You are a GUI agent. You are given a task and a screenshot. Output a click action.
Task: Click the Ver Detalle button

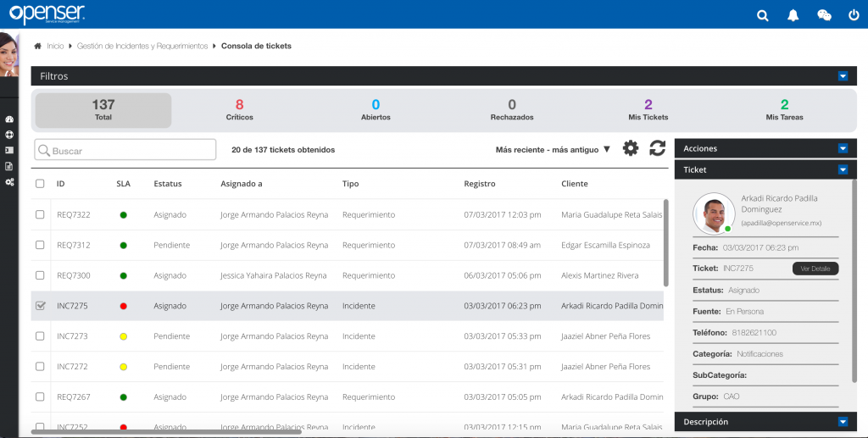[x=815, y=269]
